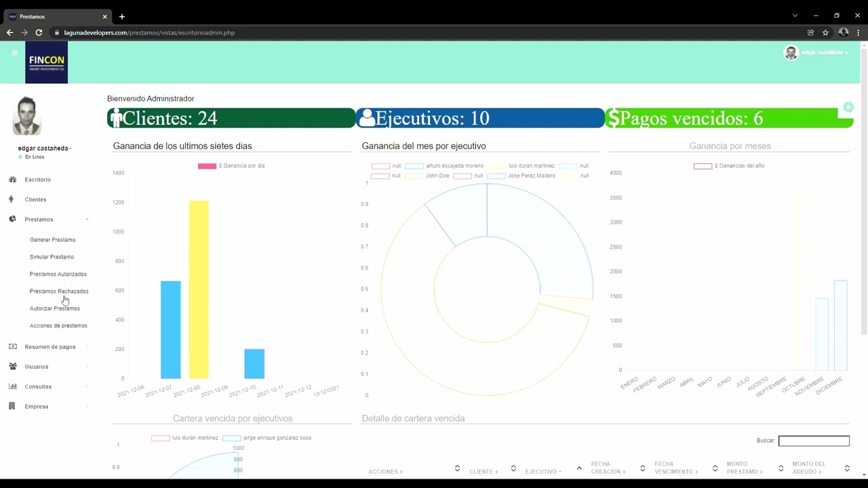
Task: Sort table by ACCIONES column
Action: [414, 469]
